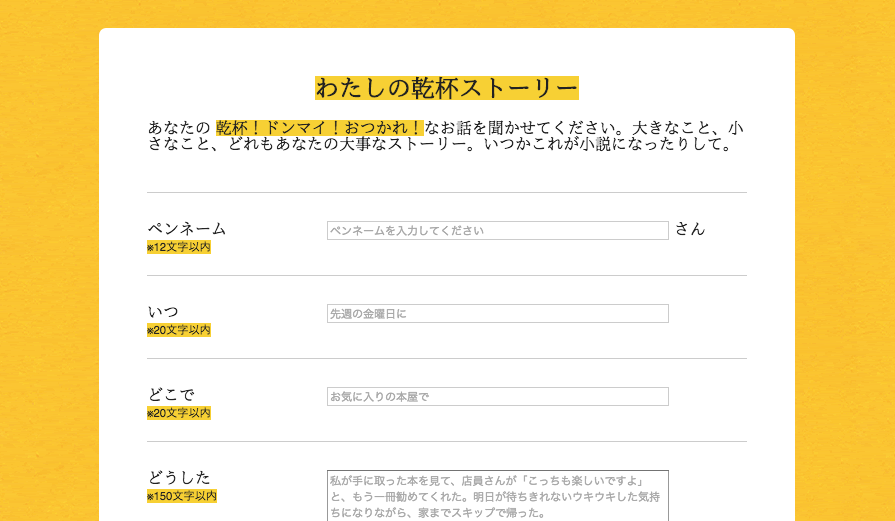Click highlighted 乾杯！ドンマイ！おつかれ！ text
The image size is (895, 521).
[319, 128]
